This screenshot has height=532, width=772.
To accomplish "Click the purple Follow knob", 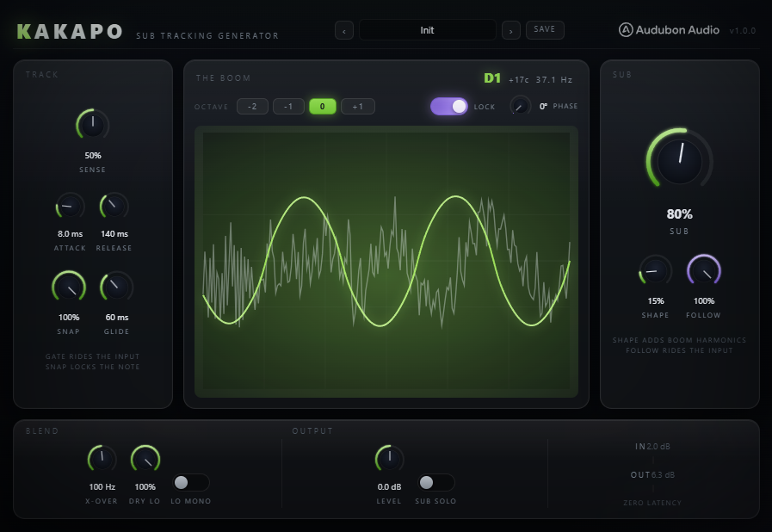I will (x=704, y=271).
